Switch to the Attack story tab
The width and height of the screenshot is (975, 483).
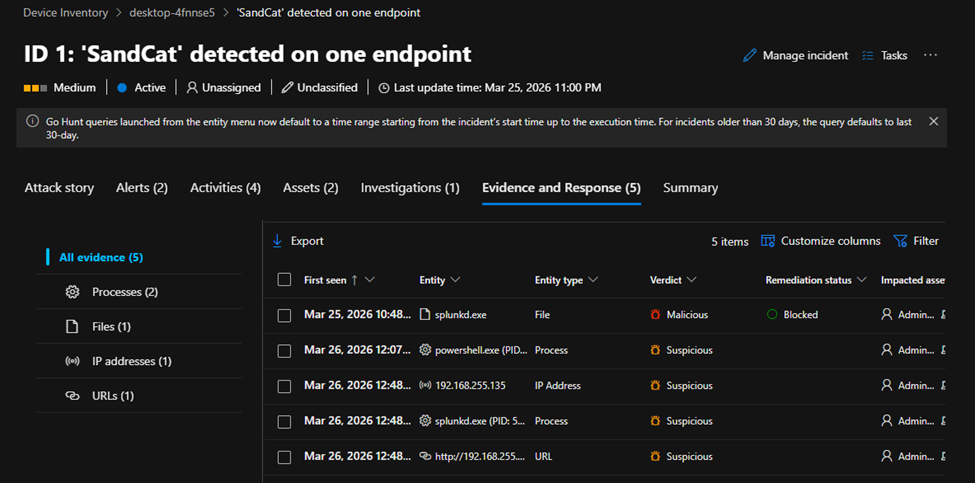pyautogui.click(x=59, y=188)
